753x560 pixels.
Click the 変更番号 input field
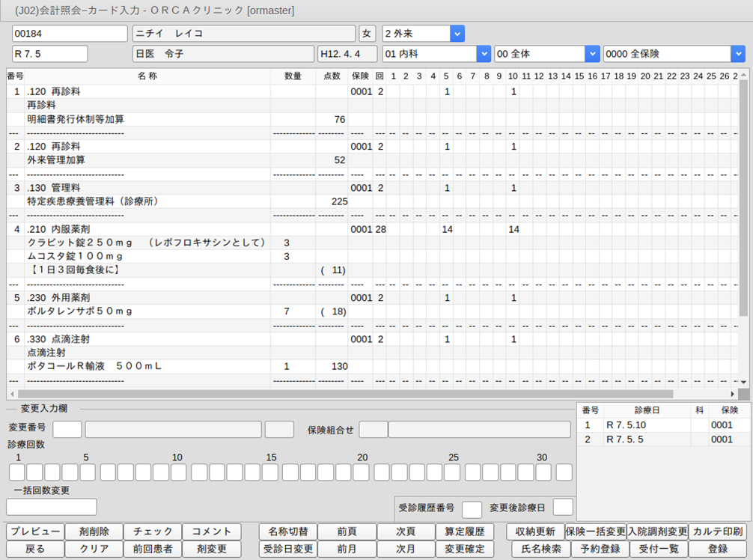(x=67, y=429)
